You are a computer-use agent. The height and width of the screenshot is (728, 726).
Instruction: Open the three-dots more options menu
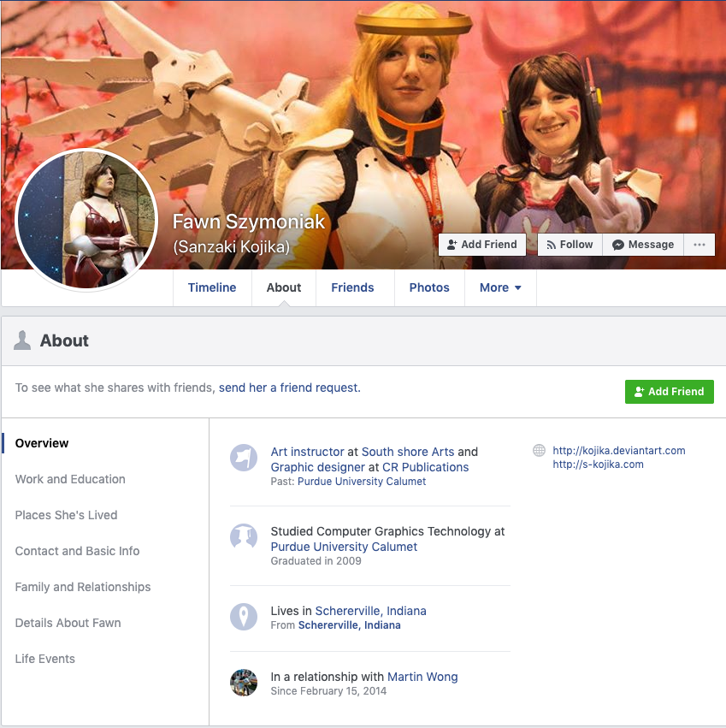699,245
